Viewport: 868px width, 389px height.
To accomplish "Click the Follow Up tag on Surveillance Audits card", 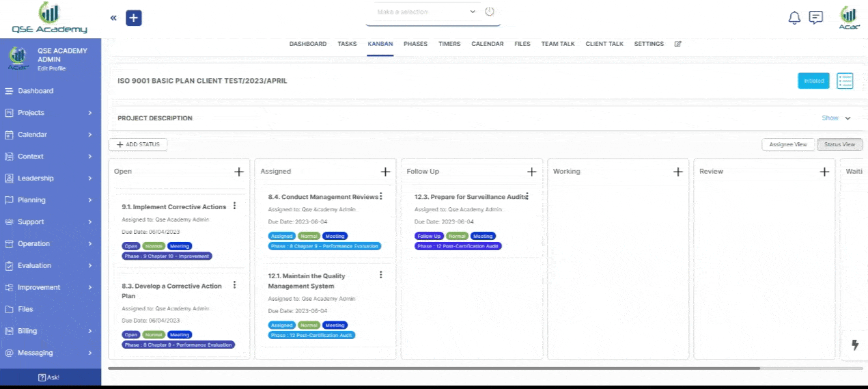I will [428, 236].
